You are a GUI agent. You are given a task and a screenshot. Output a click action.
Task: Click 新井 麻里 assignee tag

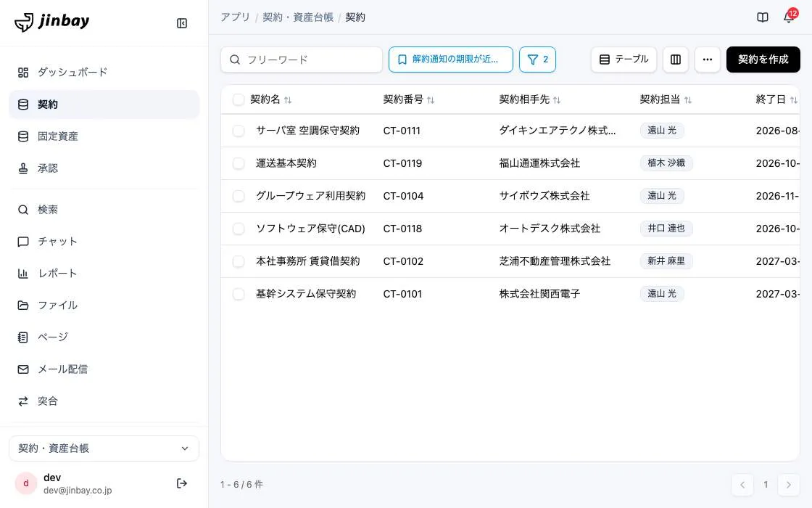[666, 261]
